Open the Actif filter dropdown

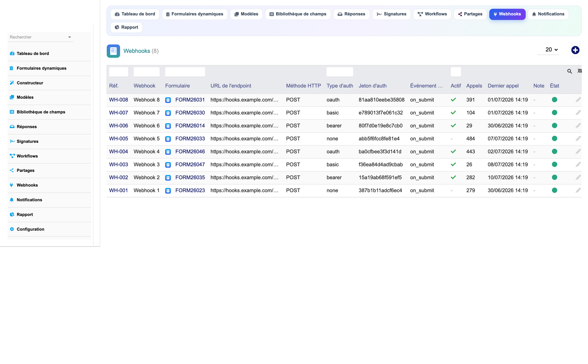pos(456,72)
